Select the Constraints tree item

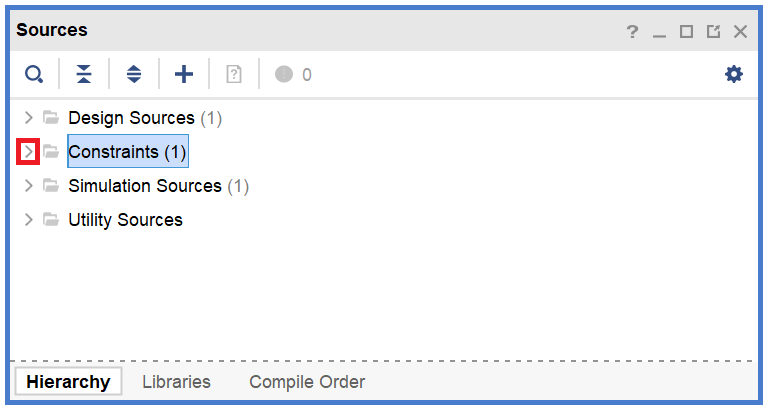[x=127, y=152]
